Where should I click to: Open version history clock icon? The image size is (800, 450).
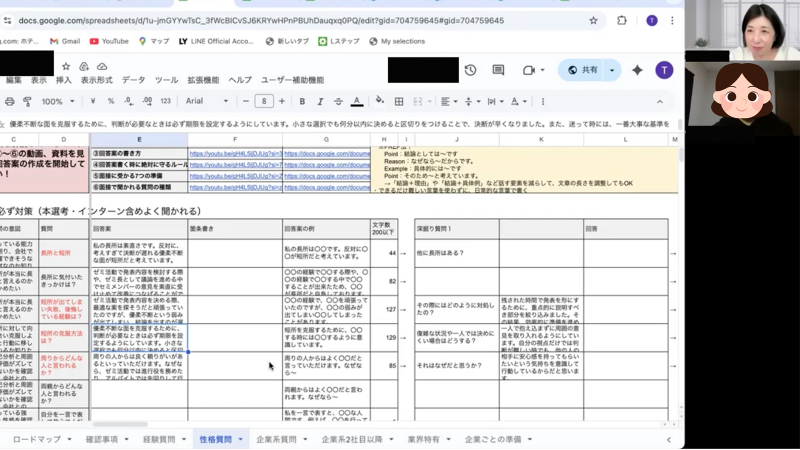pyautogui.click(x=470, y=70)
